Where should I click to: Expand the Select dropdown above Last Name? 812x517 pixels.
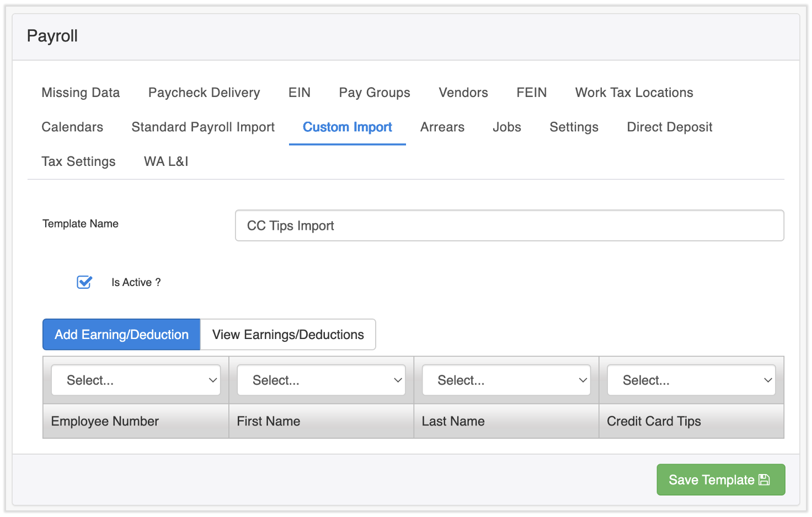point(506,380)
